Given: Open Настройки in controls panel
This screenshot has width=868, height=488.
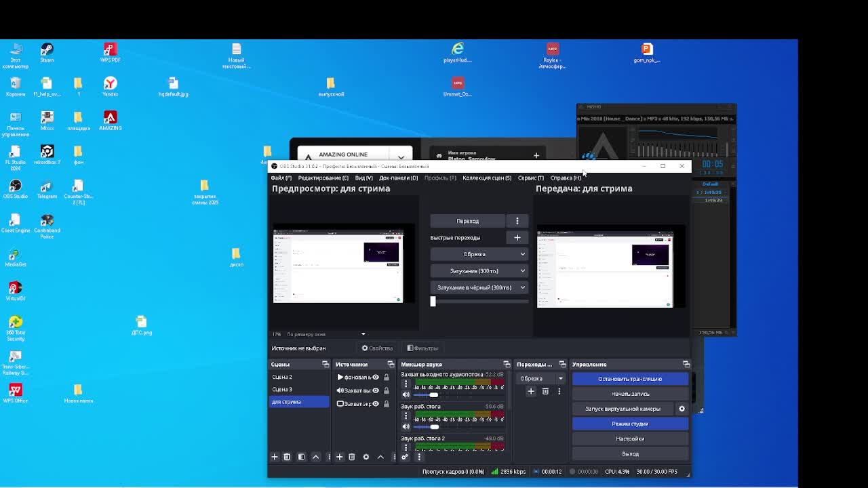Looking at the screenshot, I should (x=630, y=439).
